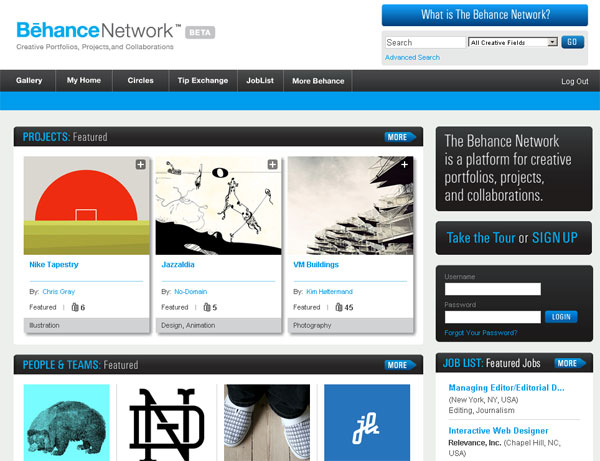This screenshot has height=461, width=600.
Task: Open Chris Gray's profile link
Action: point(59,292)
